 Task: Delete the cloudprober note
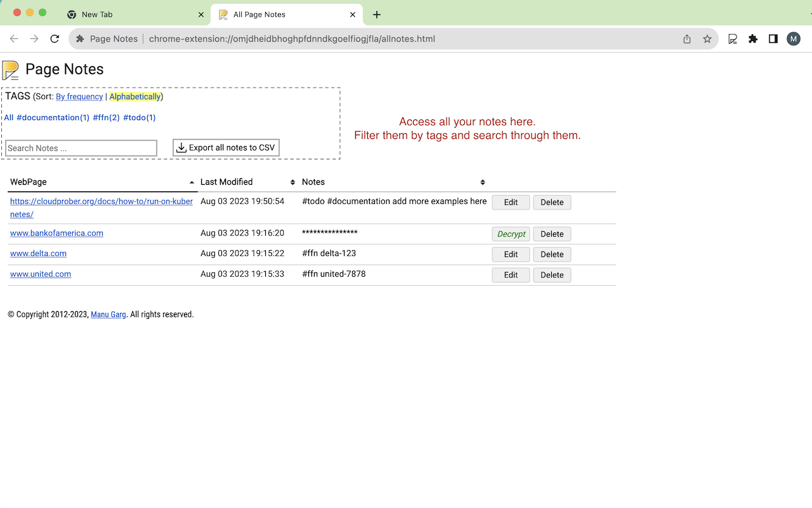(x=552, y=202)
